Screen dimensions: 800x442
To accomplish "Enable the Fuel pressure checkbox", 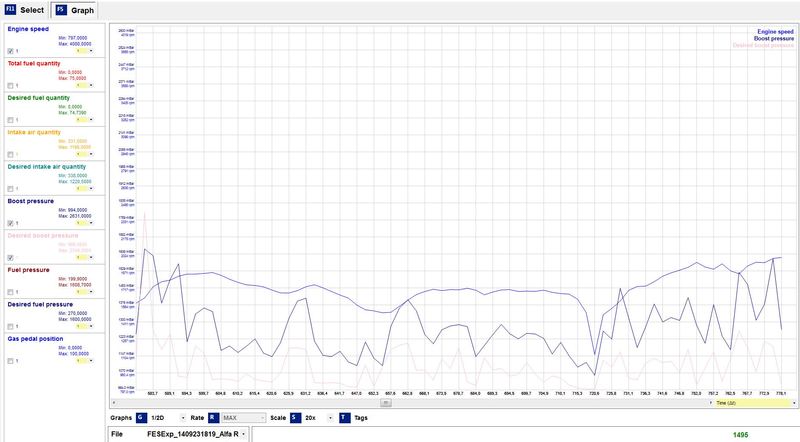I will click(x=10, y=291).
